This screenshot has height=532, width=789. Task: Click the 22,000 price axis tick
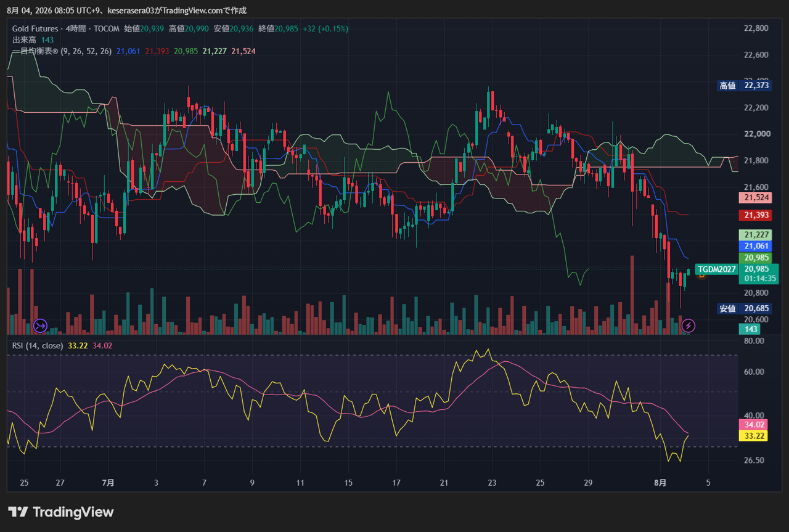[756, 134]
